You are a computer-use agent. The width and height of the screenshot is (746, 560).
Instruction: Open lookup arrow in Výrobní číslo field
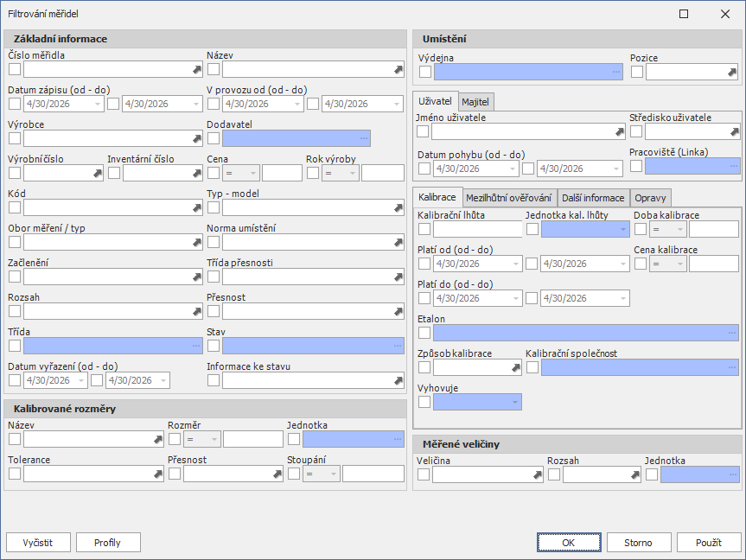click(x=97, y=174)
